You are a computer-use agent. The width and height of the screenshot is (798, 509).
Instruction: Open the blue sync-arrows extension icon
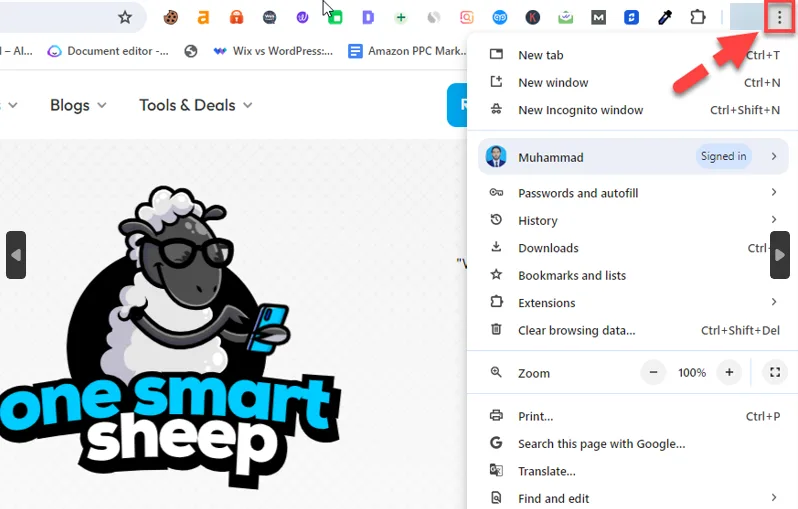point(632,18)
